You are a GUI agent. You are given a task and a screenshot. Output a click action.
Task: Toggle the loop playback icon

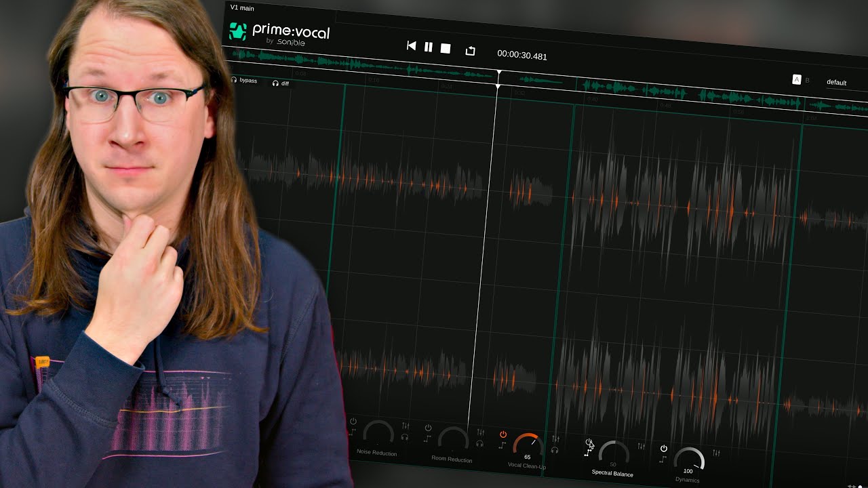470,50
